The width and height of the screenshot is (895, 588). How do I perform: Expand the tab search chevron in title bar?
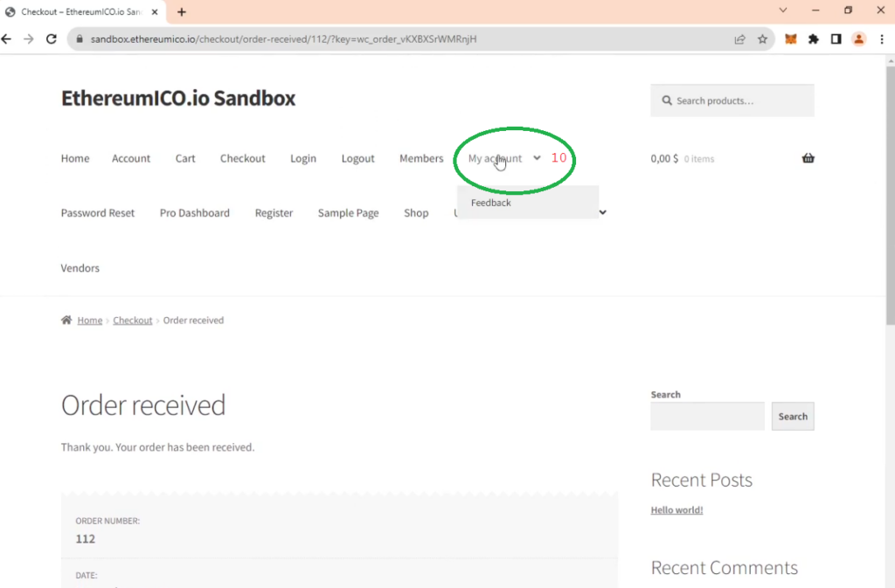point(783,11)
